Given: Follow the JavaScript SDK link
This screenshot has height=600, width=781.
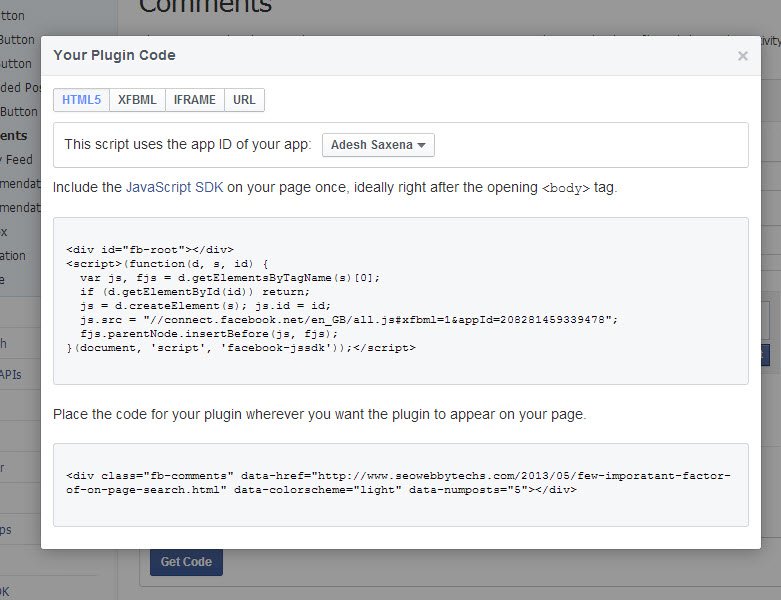Looking at the screenshot, I should pos(174,187).
